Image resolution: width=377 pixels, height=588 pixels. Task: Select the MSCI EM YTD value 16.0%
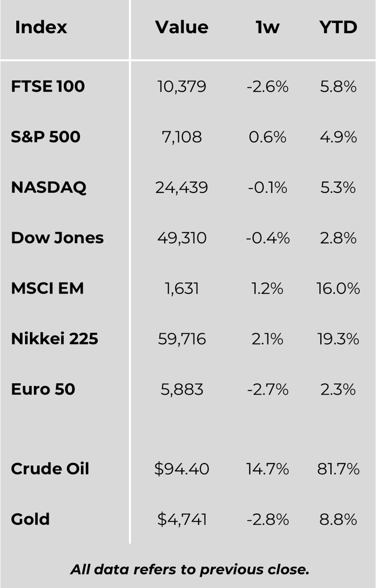338,289
